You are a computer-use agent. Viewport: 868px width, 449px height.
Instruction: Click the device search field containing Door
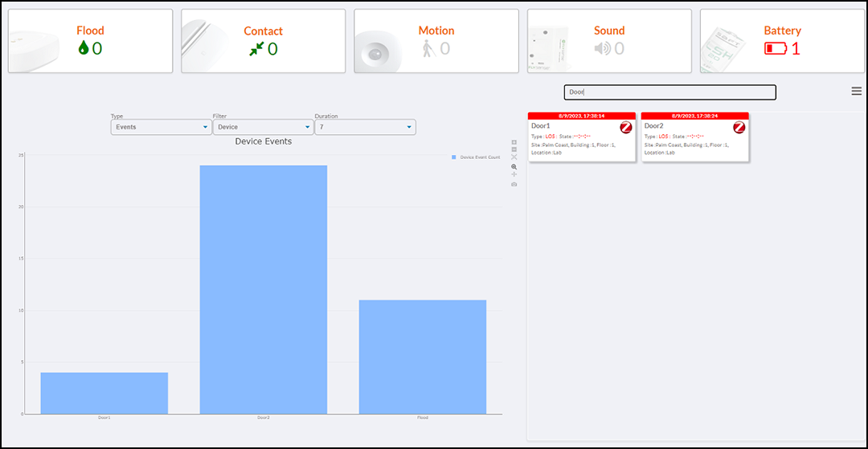669,92
